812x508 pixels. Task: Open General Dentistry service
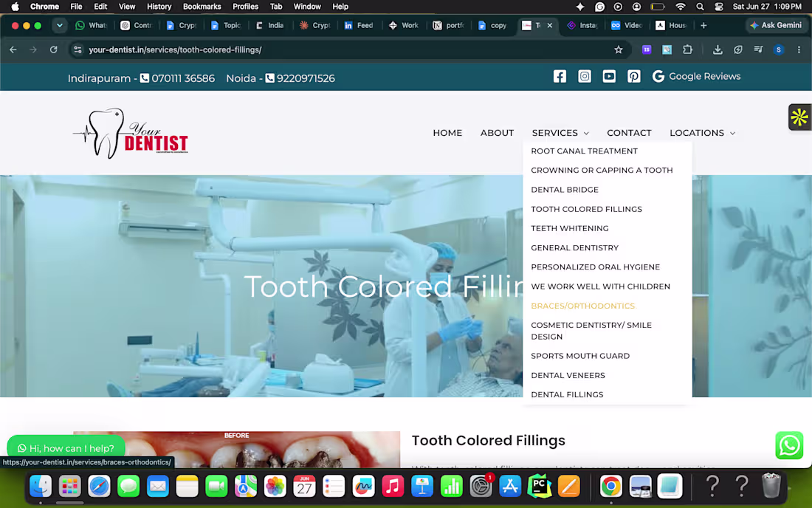(x=574, y=248)
